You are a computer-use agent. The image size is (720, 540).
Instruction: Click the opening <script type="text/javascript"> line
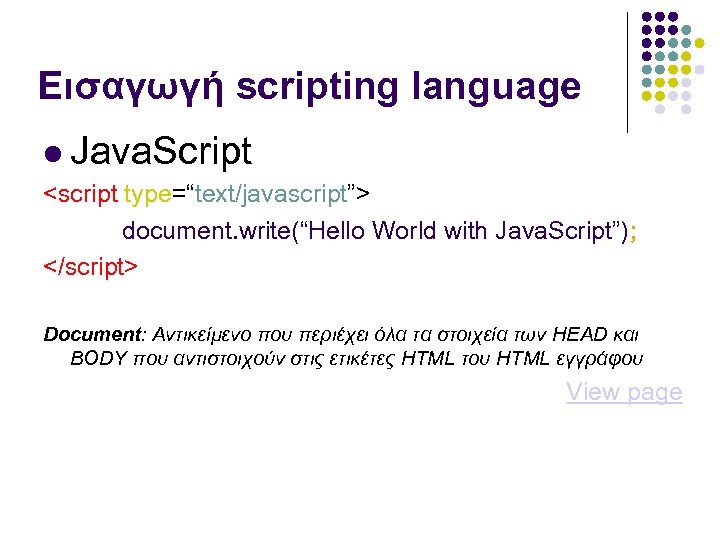coord(207,194)
